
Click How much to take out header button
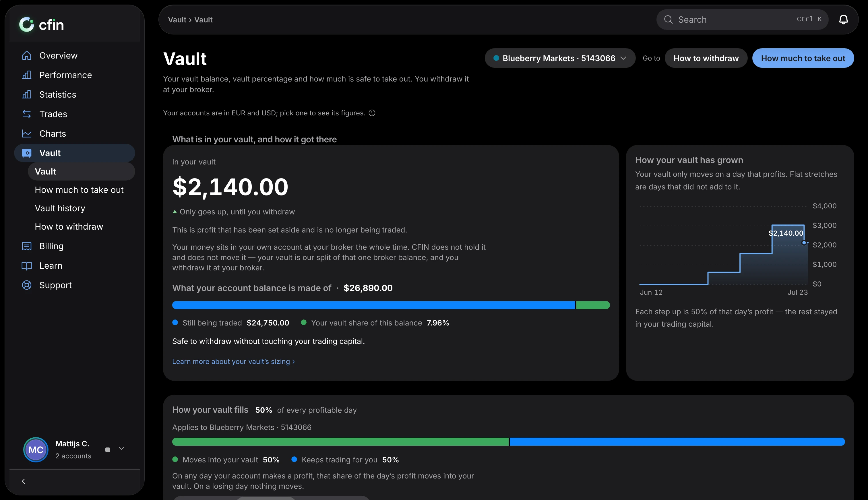803,58
